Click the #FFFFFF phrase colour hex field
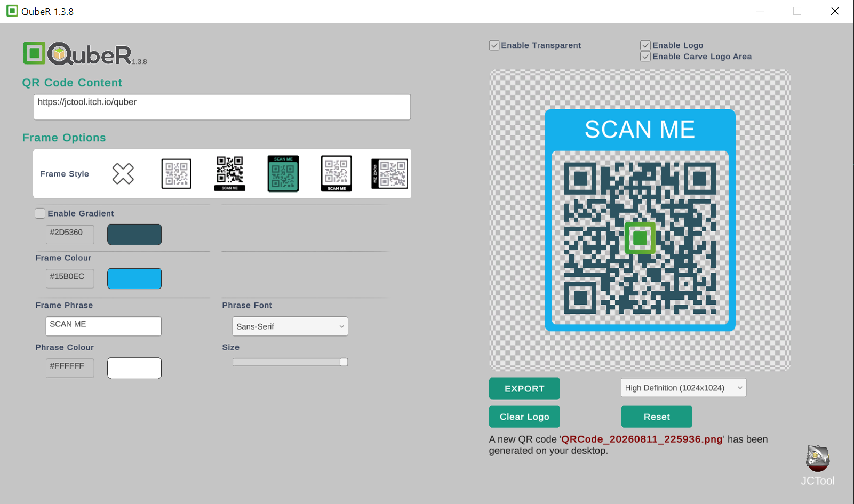Screen dimensions: 854x504 70,368
